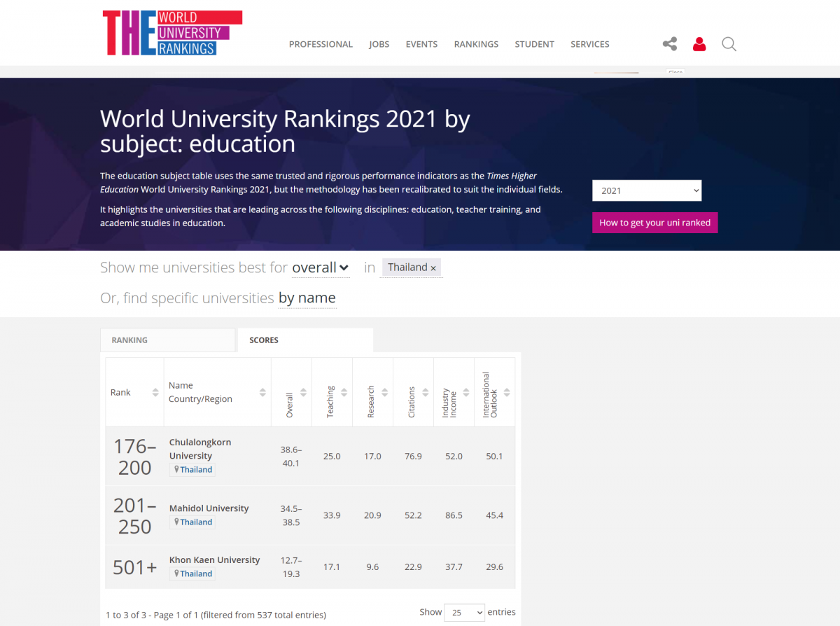Click the 'by name' search link

tap(307, 298)
